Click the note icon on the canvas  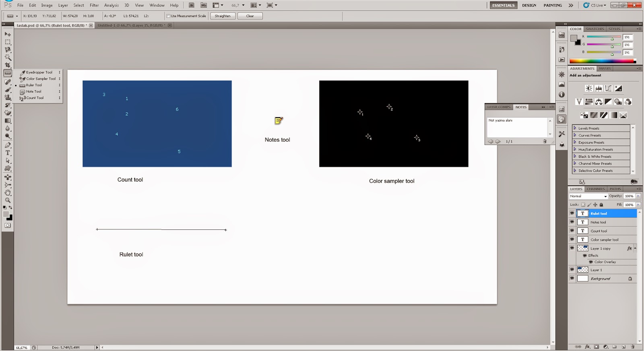[x=279, y=120]
